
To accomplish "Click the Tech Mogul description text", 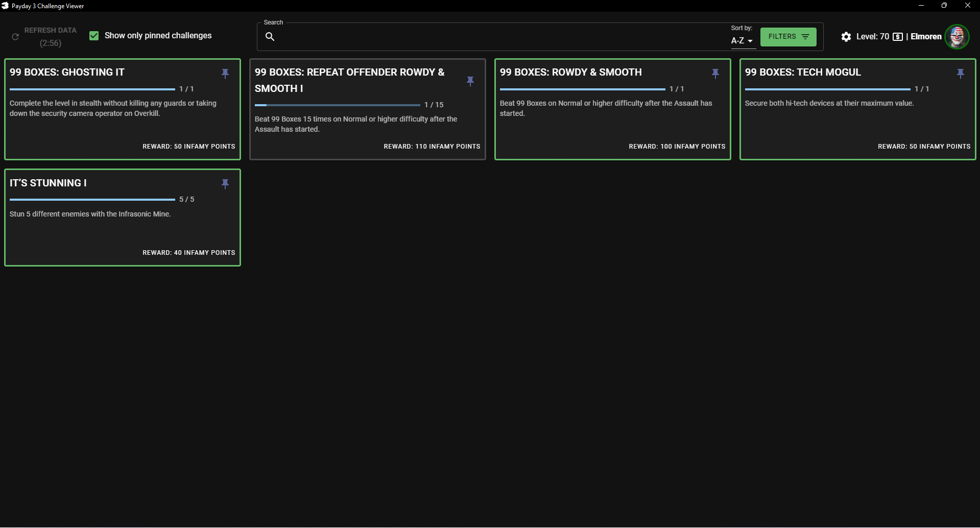I will (829, 103).
